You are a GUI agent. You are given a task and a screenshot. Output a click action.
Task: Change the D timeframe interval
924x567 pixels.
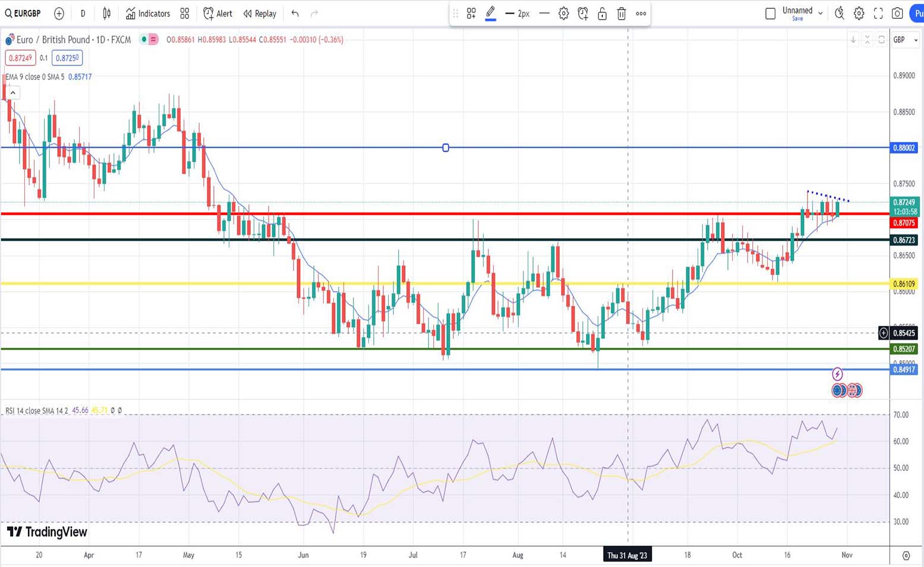[x=83, y=13]
